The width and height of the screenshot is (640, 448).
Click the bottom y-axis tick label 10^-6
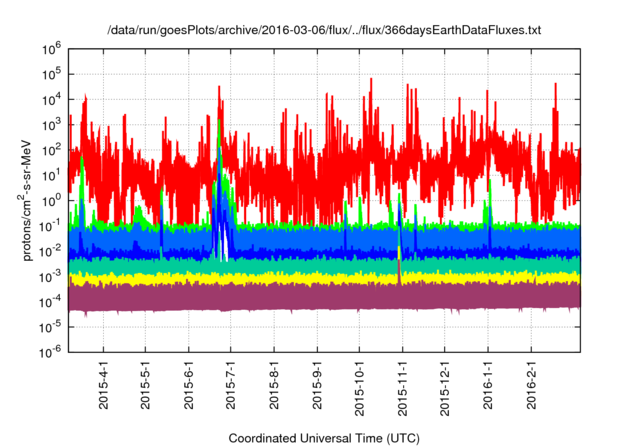[52, 351]
